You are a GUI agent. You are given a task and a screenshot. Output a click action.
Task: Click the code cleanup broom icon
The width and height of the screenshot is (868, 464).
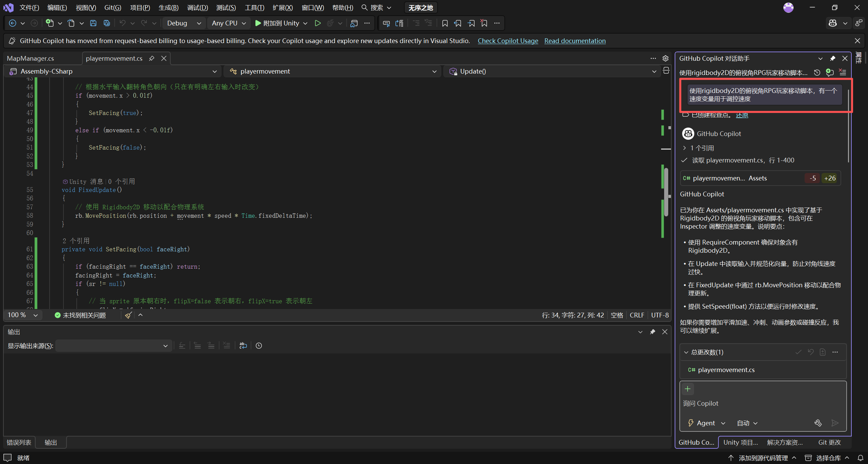[128, 315]
